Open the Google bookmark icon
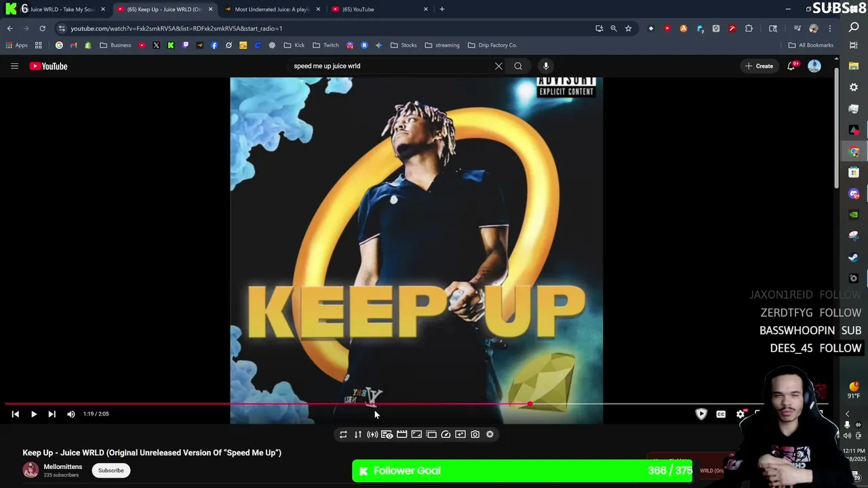 pos(59,45)
